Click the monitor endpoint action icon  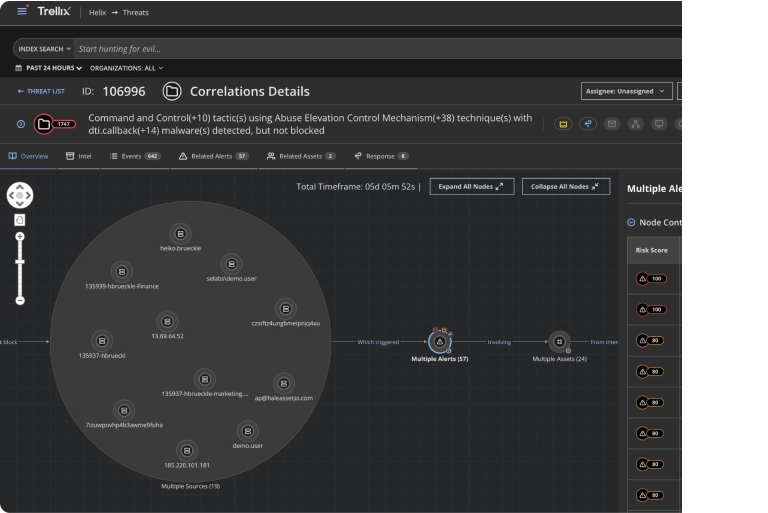[x=659, y=124]
